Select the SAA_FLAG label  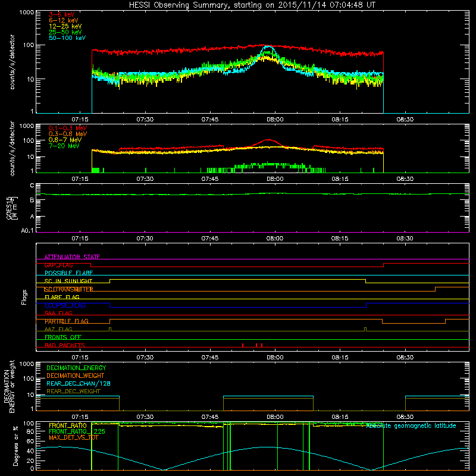pyautogui.click(x=58, y=313)
